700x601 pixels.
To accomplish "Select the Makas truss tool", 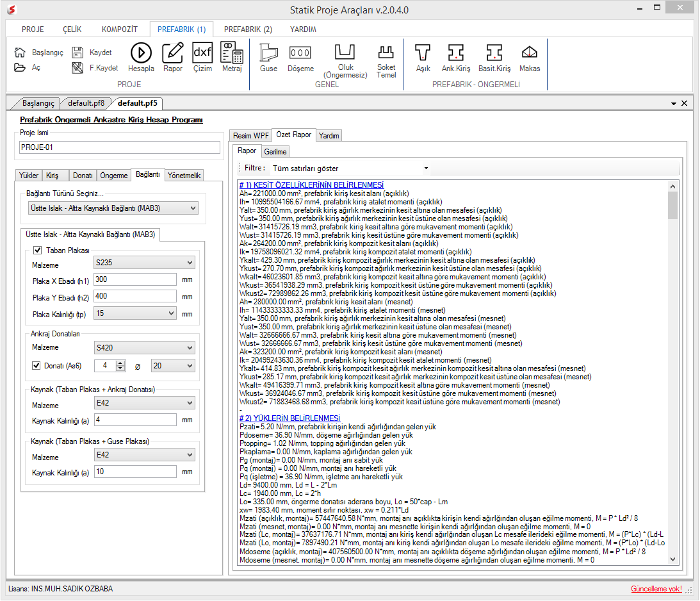I will [530, 57].
